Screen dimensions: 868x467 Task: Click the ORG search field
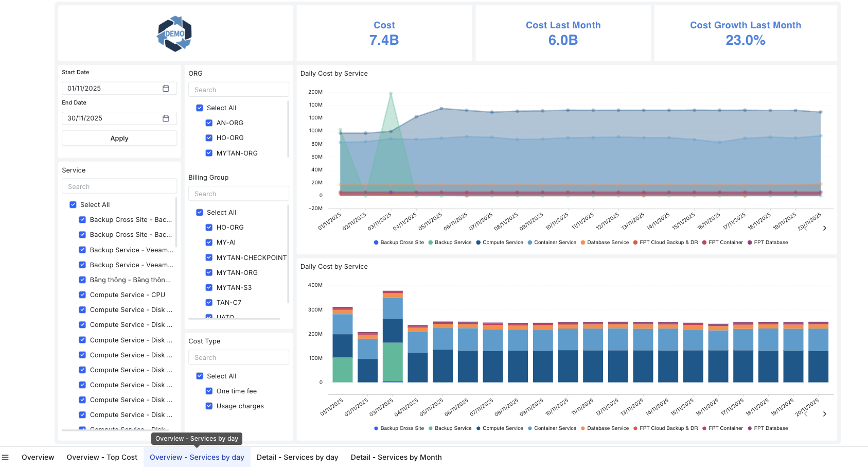coord(238,89)
